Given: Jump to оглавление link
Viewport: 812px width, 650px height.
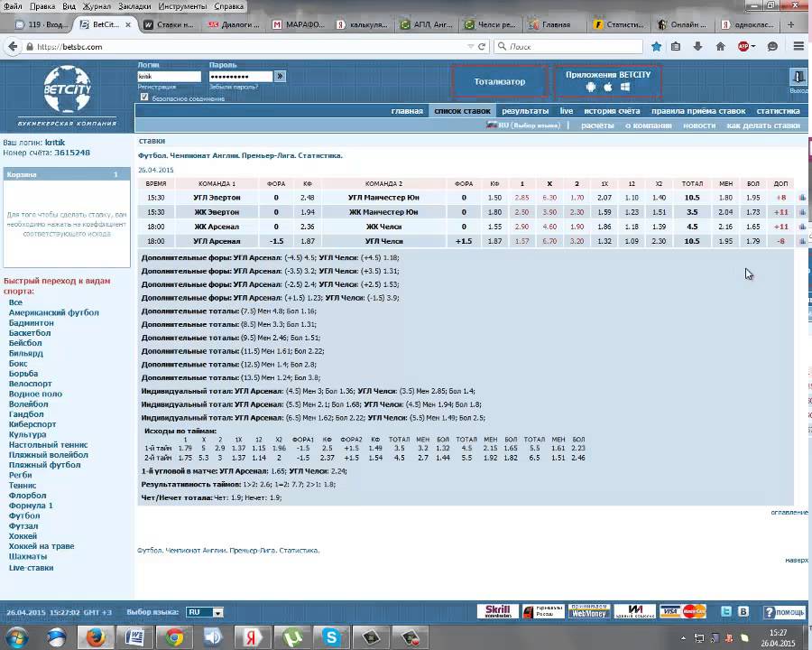Looking at the screenshot, I should [x=789, y=512].
